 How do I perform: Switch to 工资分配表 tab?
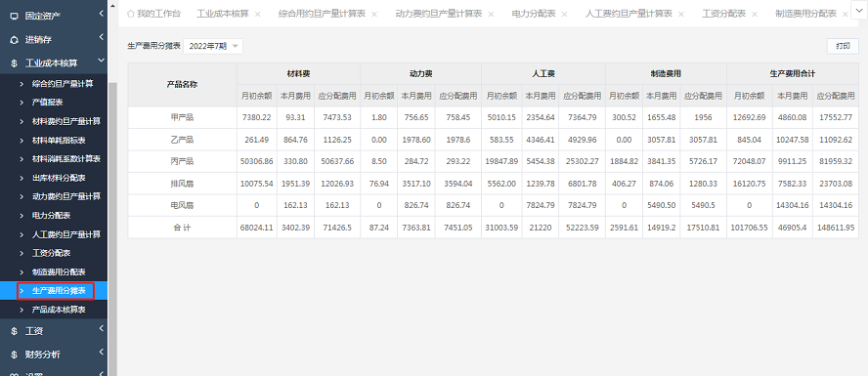tap(724, 14)
